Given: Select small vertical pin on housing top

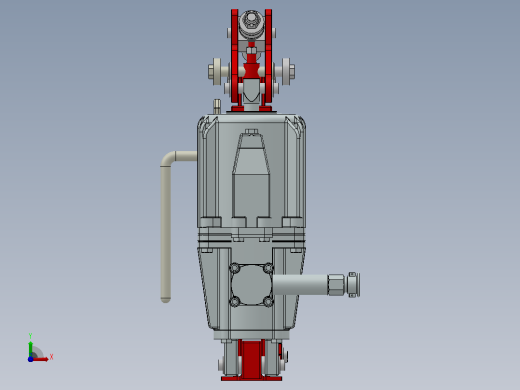Looking at the screenshot, I should click(217, 106).
